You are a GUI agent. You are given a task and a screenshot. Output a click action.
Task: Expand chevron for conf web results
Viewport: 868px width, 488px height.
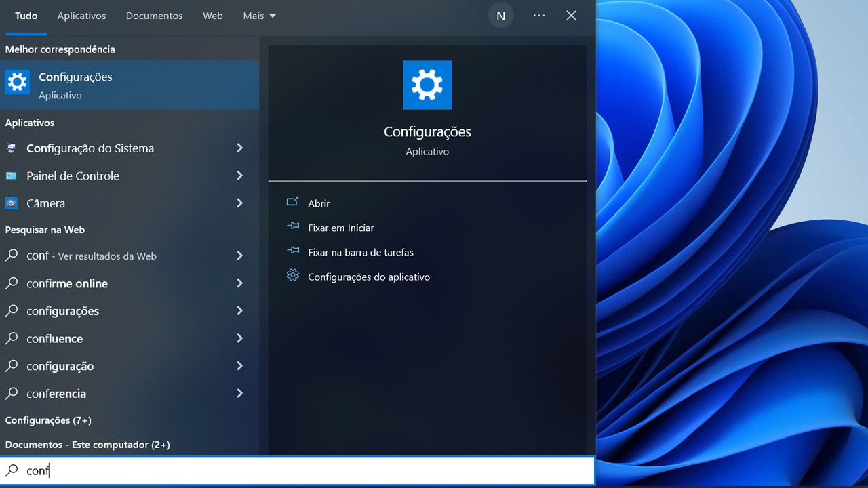[x=239, y=256]
